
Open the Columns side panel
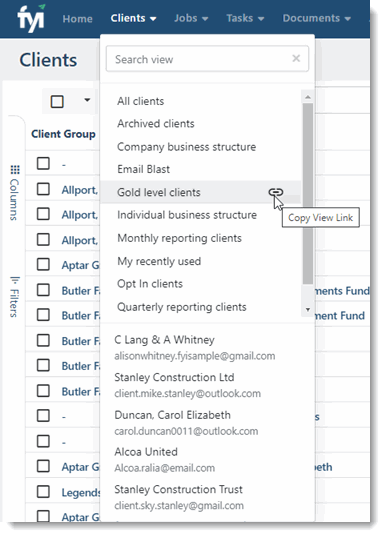pos(15,193)
